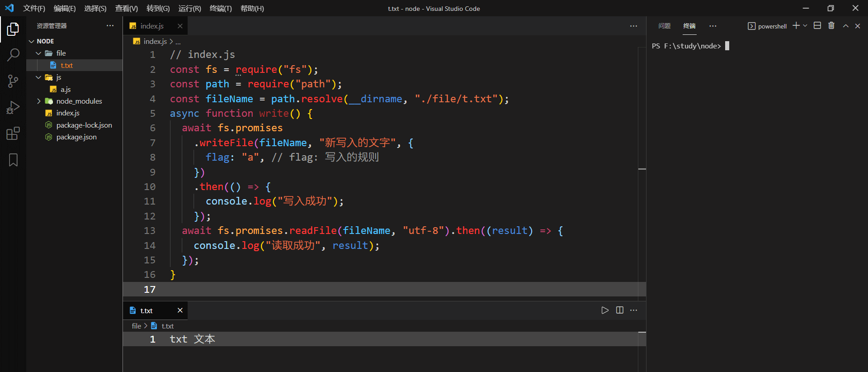Viewport: 868px width, 372px height.
Task: Maximize the terminal panel with caret-up icon
Action: pos(845,26)
